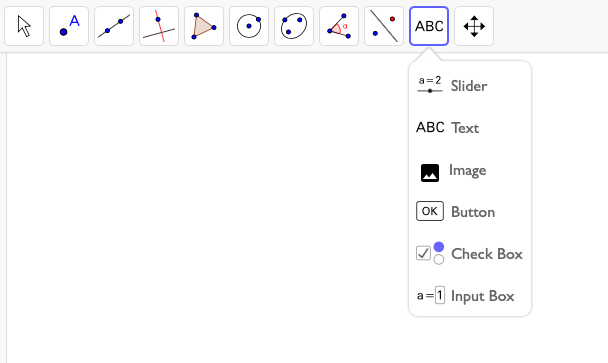608x363 pixels.
Task: Select Reflect about Line tool
Action: click(x=384, y=26)
